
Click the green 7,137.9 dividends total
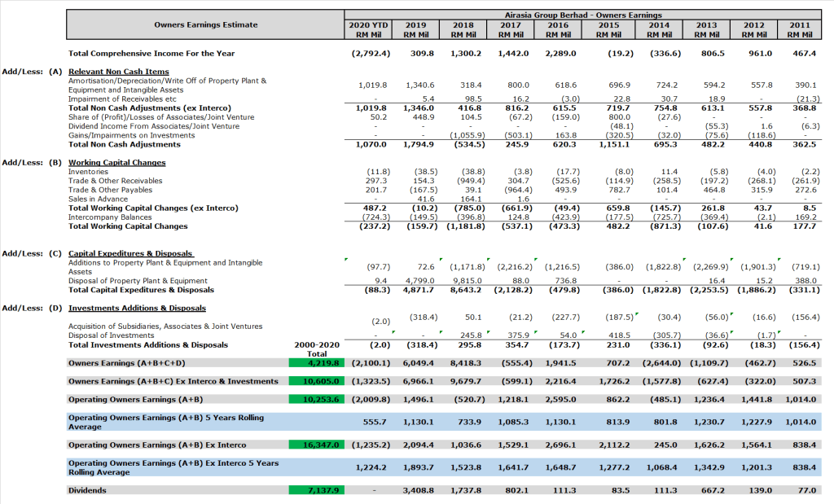[318, 490]
